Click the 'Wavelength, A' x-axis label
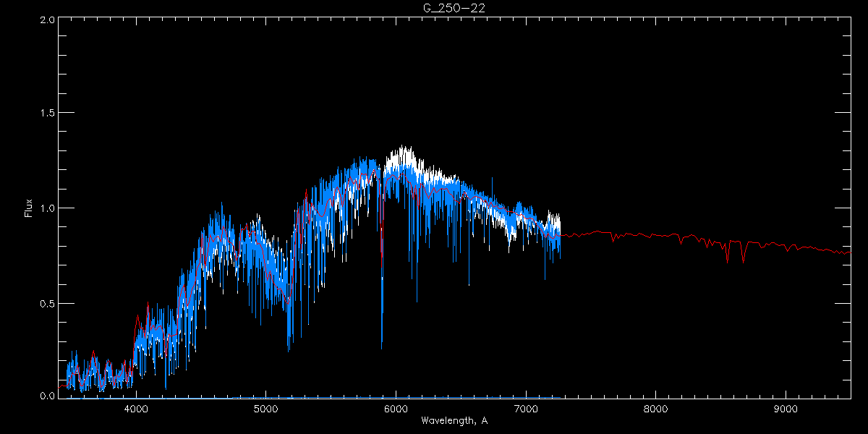This screenshot has height=434, width=868. pyautogui.click(x=454, y=421)
